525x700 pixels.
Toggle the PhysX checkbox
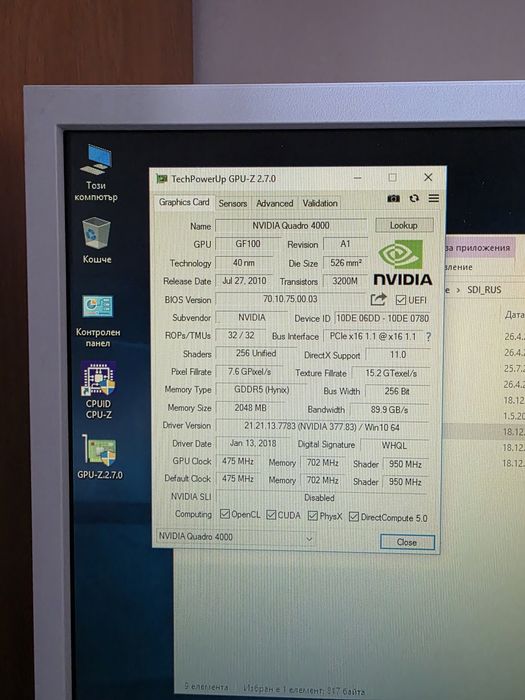312,516
